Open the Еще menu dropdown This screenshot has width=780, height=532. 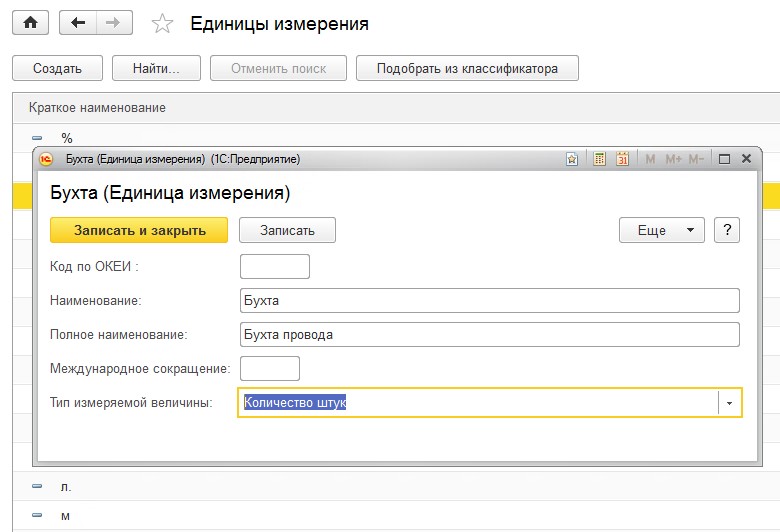coord(662,230)
